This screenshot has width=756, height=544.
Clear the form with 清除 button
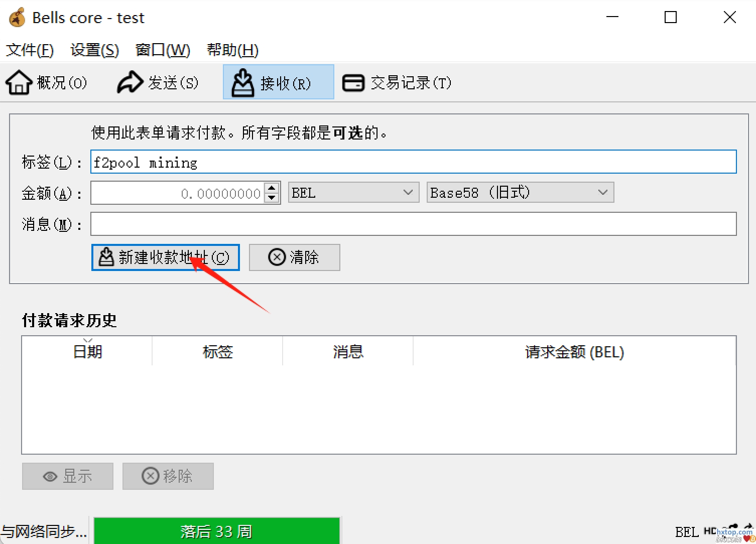294,257
